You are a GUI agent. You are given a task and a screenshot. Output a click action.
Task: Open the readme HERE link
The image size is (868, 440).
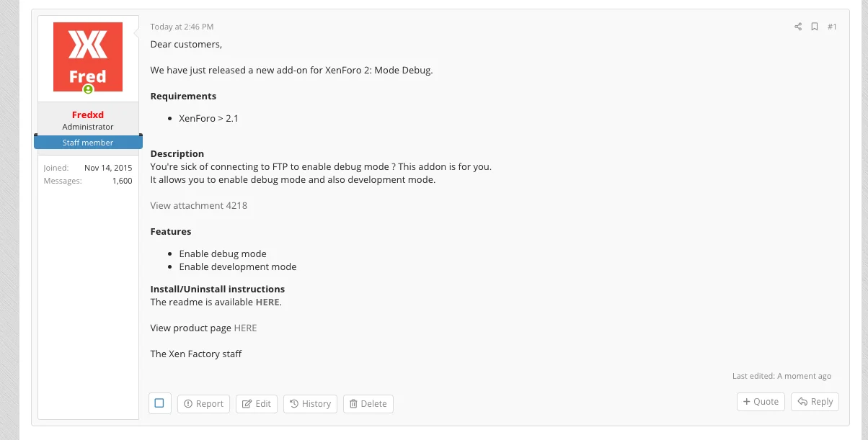[267, 302]
